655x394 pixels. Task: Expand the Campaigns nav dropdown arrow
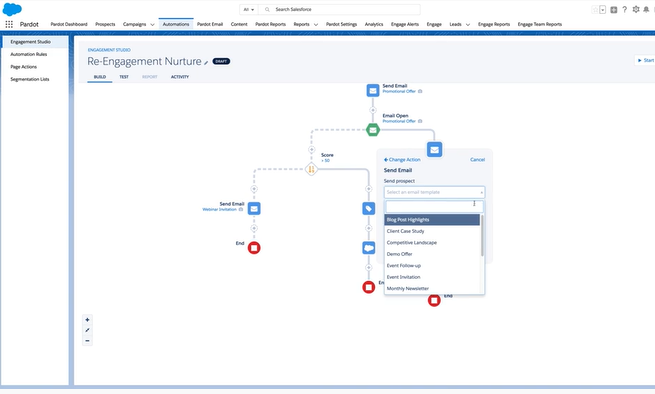pos(152,25)
